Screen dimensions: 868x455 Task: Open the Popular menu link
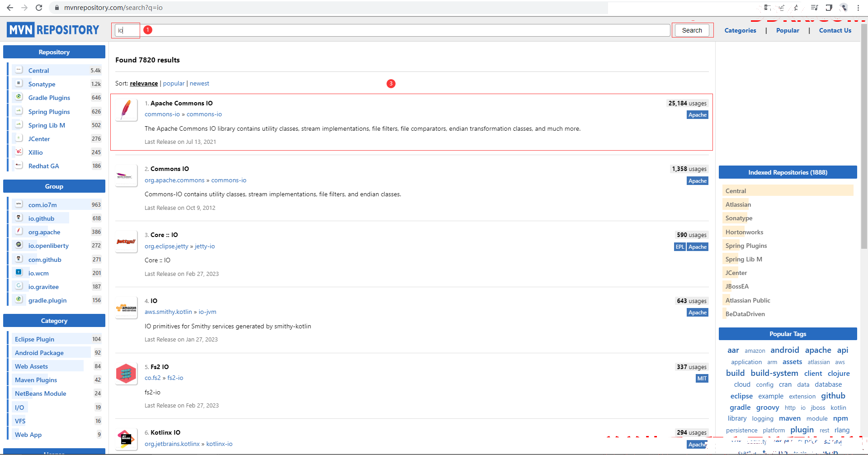[x=788, y=30]
